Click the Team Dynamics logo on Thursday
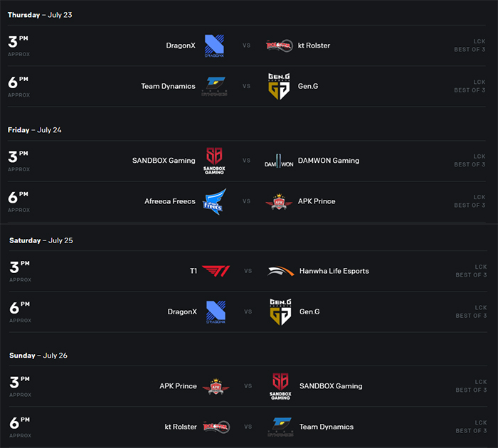 (x=214, y=86)
